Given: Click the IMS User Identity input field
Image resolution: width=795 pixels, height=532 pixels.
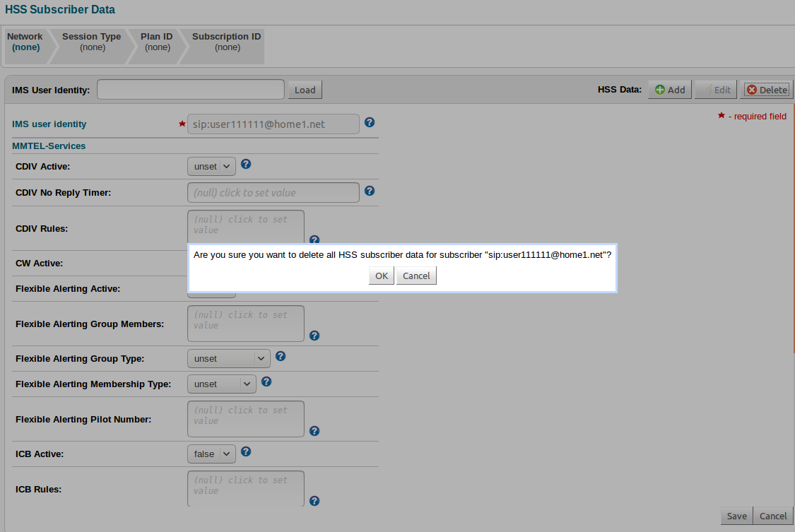Looking at the screenshot, I should (x=190, y=89).
